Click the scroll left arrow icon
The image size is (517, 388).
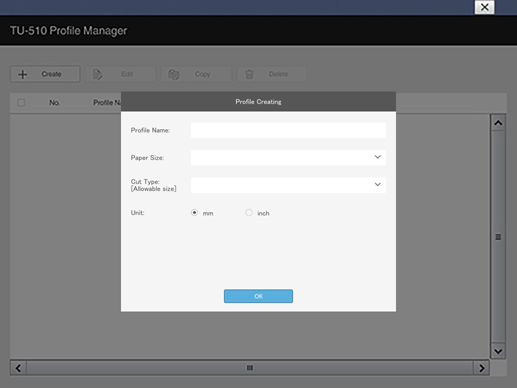[18, 368]
